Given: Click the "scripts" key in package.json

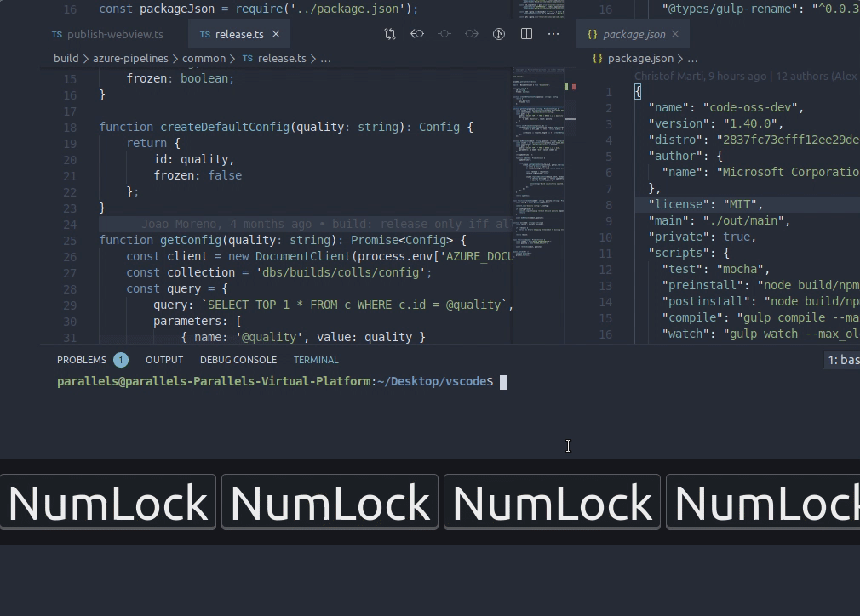Looking at the screenshot, I should [679, 253].
